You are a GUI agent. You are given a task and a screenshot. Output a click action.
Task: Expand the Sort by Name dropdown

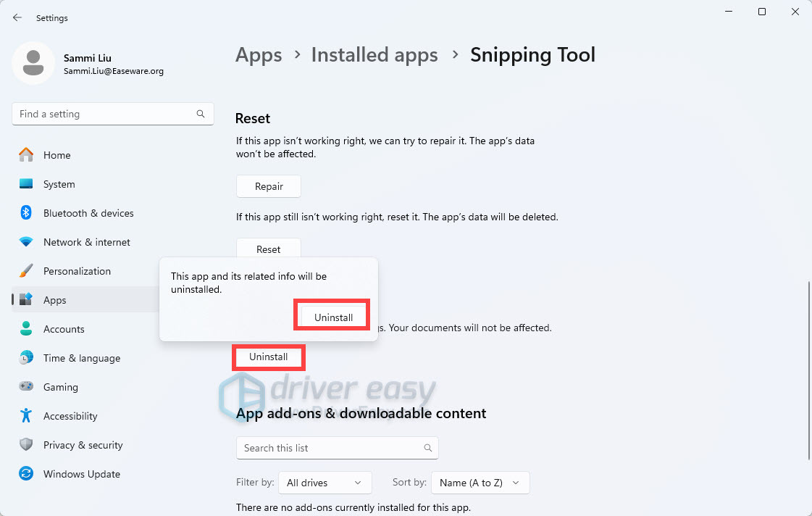480,483
